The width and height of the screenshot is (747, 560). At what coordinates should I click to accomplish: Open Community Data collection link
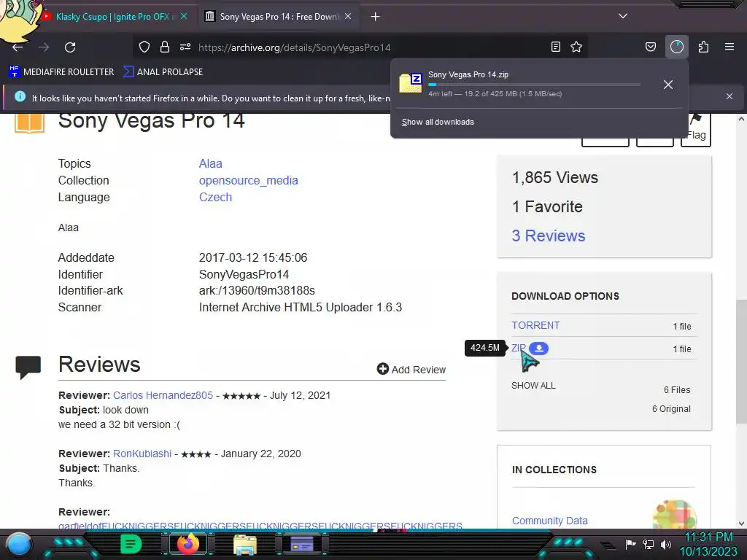click(x=550, y=521)
